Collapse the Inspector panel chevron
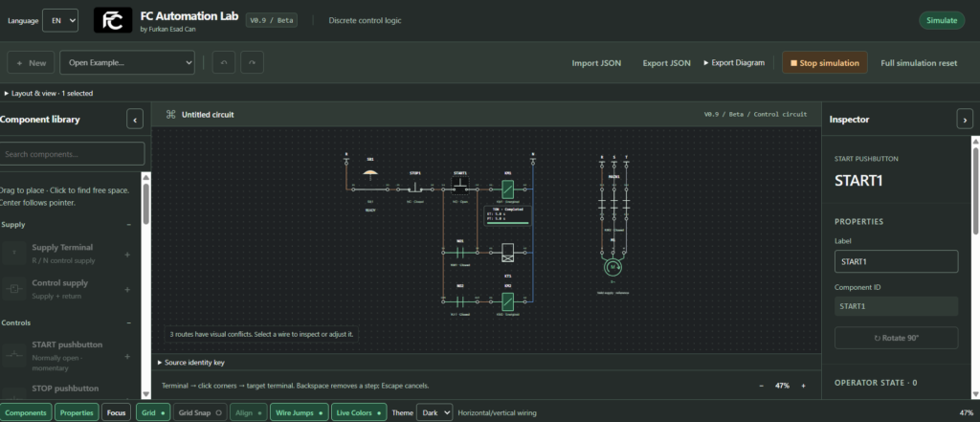The image size is (980, 422). (x=965, y=119)
